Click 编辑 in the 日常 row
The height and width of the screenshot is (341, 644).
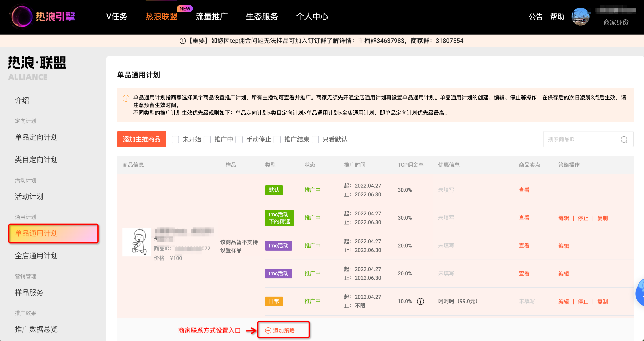[563, 302]
